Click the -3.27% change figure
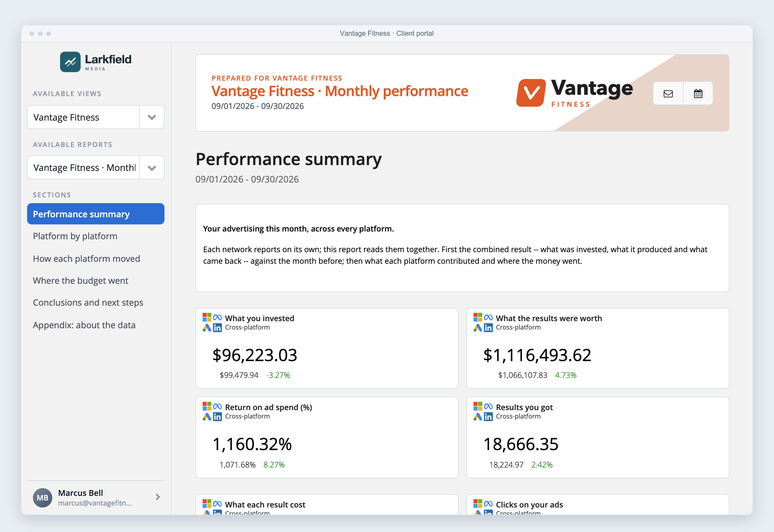 coord(278,375)
